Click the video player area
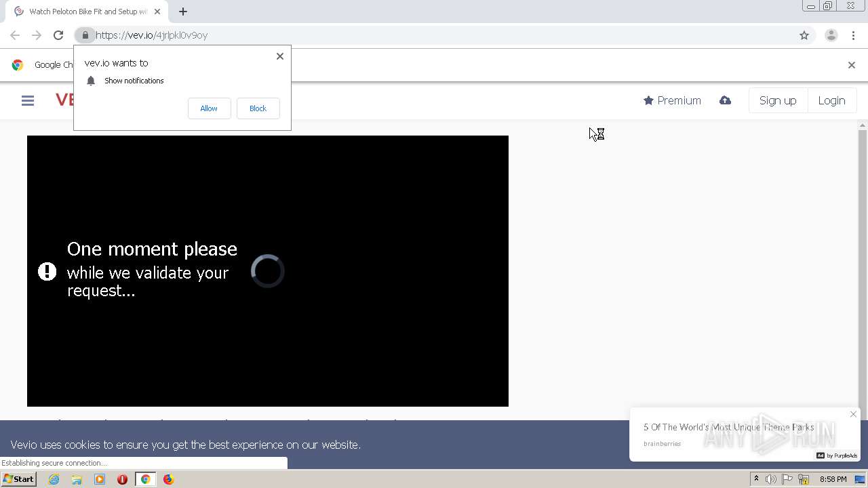 click(268, 271)
